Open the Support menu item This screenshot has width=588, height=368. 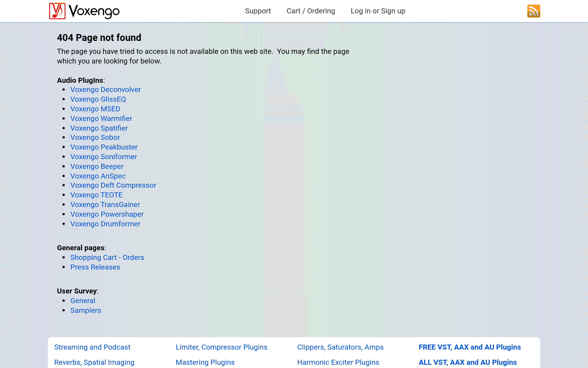click(258, 11)
